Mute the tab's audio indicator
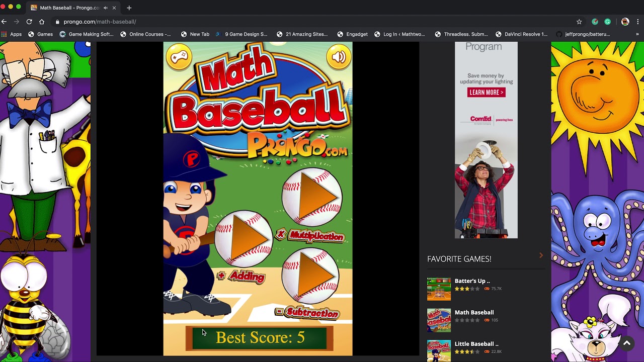 click(x=106, y=8)
